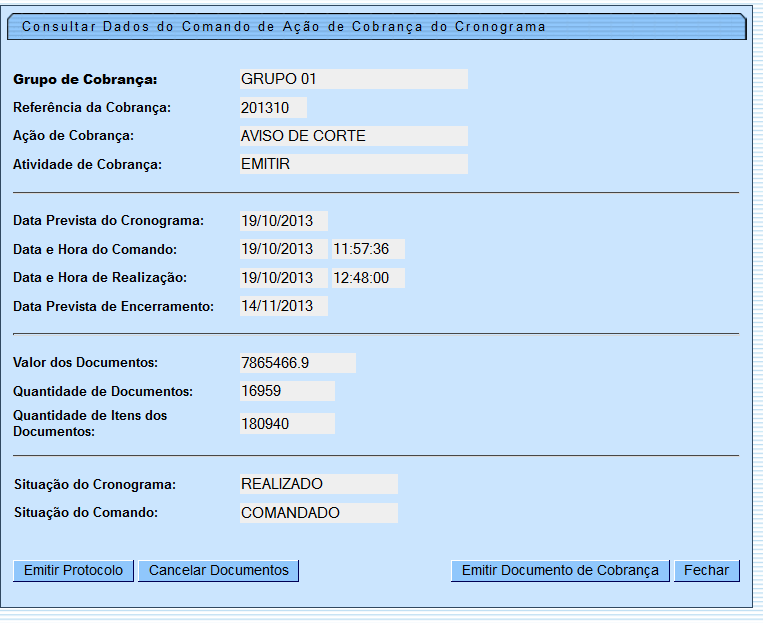Click the Consultar Dados do Comando title bar

pyautogui.click(x=376, y=27)
